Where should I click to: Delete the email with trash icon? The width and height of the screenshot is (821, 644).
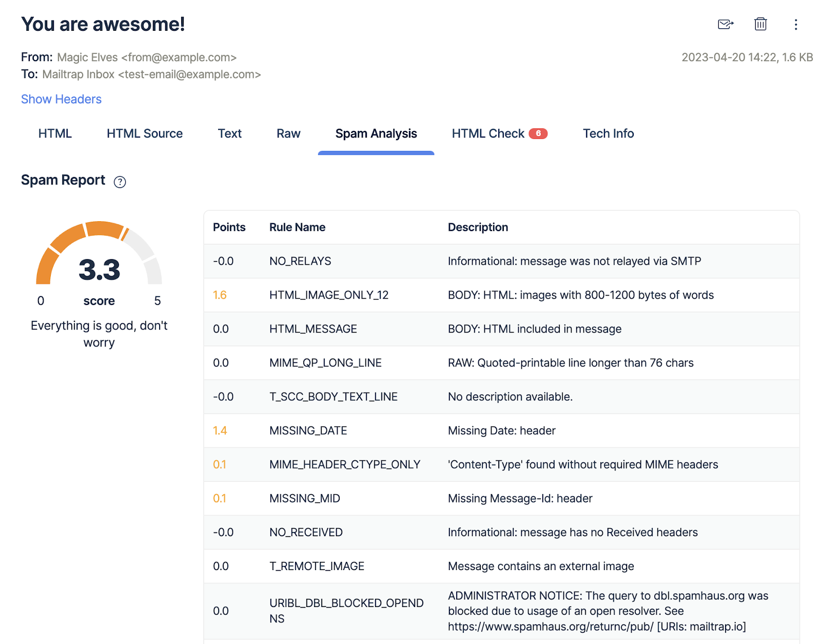(760, 24)
